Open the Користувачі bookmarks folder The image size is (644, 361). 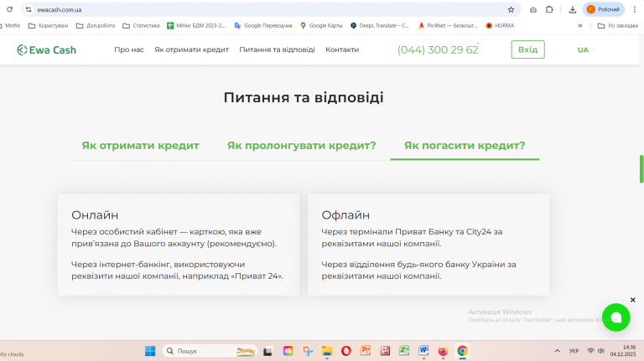pyautogui.click(x=48, y=25)
